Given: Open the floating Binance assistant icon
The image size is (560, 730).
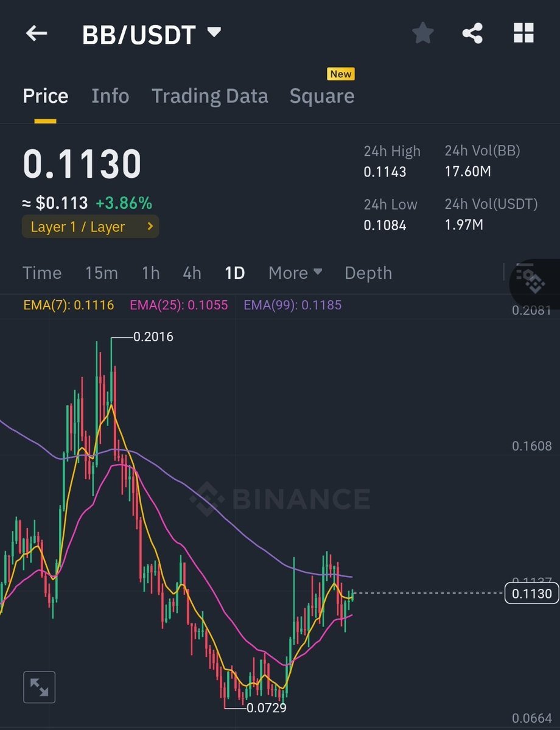Looking at the screenshot, I should pyautogui.click(x=535, y=283).
